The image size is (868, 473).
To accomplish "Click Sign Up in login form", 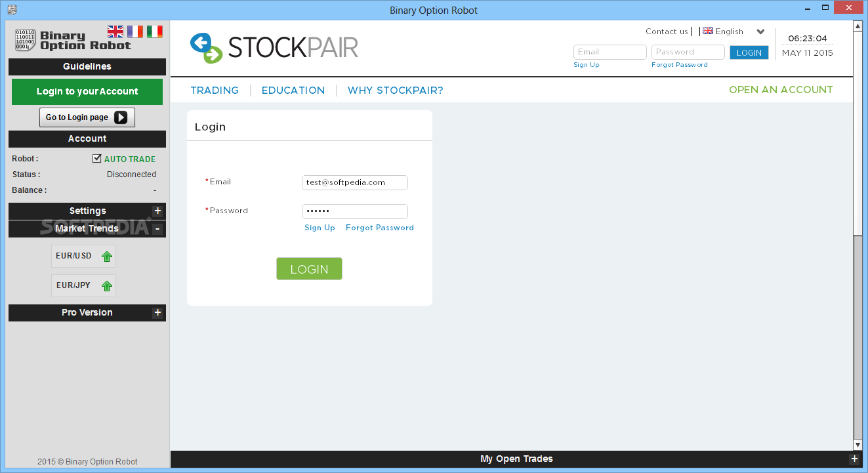I will (x=320, y=228).
